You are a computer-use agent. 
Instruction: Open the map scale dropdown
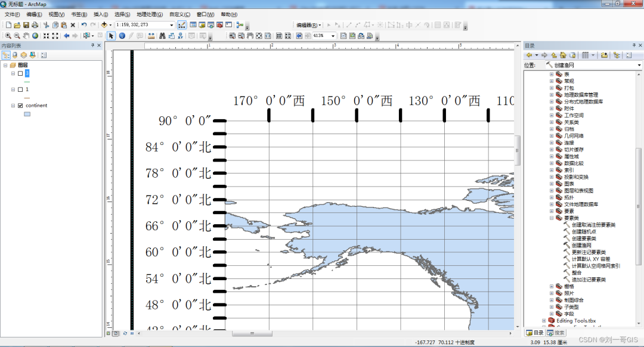click(172, 25)
